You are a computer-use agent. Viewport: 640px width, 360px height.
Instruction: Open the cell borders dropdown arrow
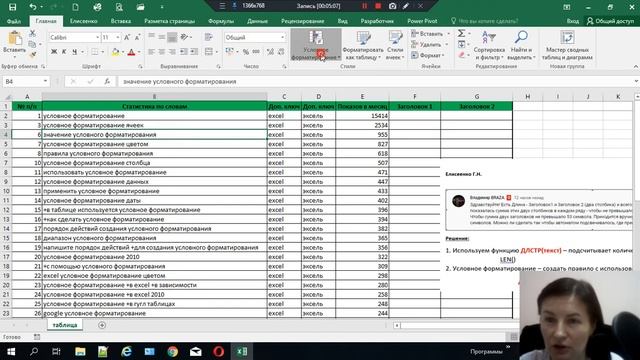(102, 52)
